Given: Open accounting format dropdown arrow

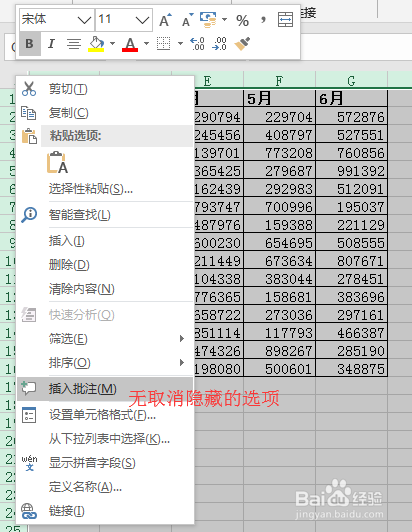Looking at the screenshot, I should pos(224,20).
